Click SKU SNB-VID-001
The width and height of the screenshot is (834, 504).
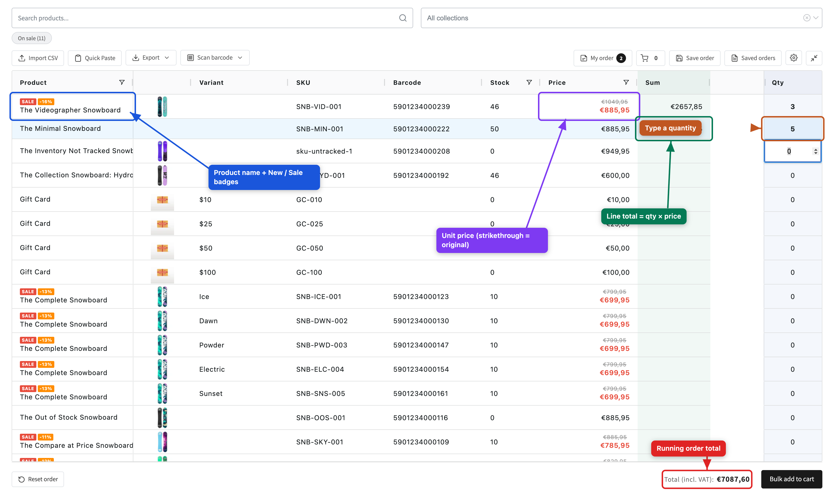(319, 107)
